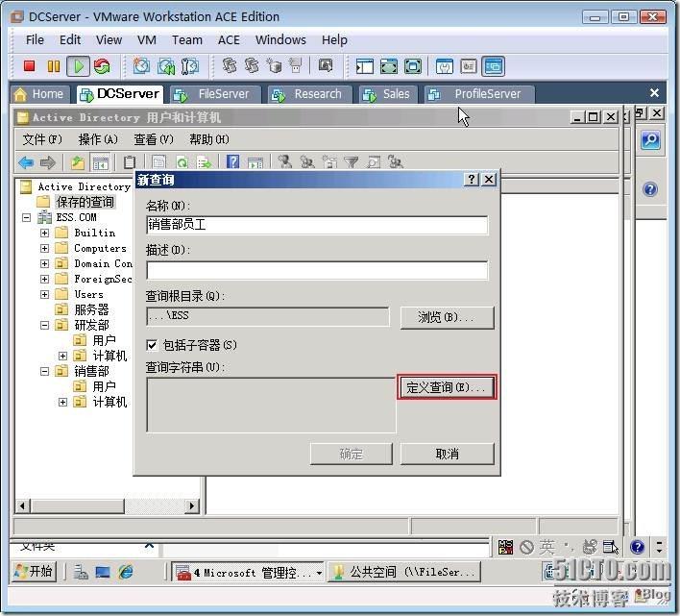Click the red Power Off VM button
This screenshot has width=680, height=616.
pyautogui.click(x=30, y=66)
